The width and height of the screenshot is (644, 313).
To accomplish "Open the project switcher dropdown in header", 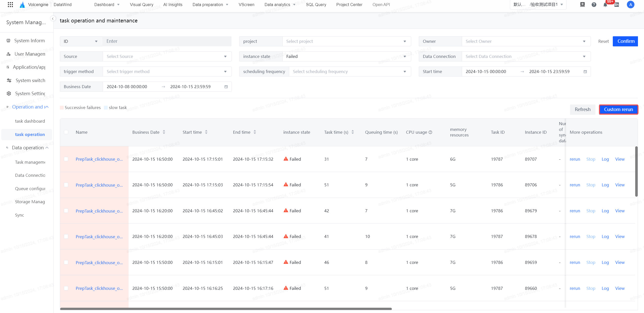I will pos(538,5).
